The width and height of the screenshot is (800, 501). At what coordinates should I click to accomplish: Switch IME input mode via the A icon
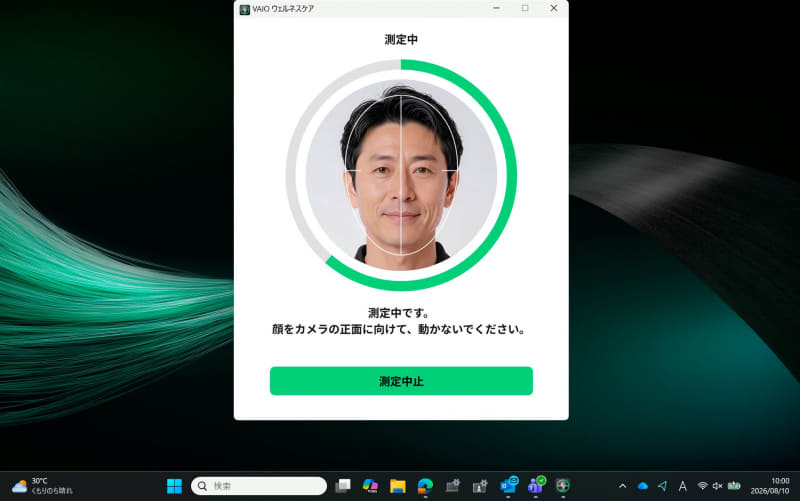[x=682, y=486]
